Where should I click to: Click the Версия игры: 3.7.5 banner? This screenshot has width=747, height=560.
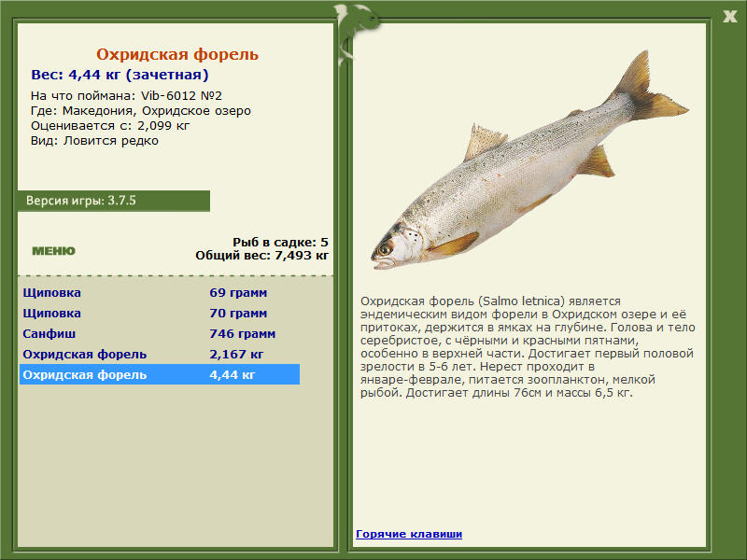tap(113, 201)
